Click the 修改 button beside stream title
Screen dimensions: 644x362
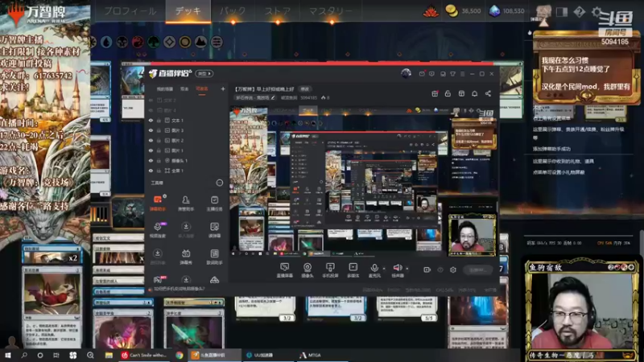pos(305,88)
